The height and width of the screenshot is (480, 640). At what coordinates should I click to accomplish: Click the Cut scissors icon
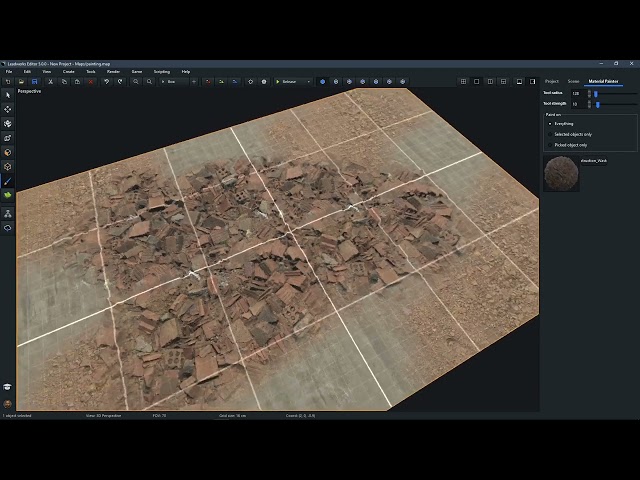tap(51, 82)
